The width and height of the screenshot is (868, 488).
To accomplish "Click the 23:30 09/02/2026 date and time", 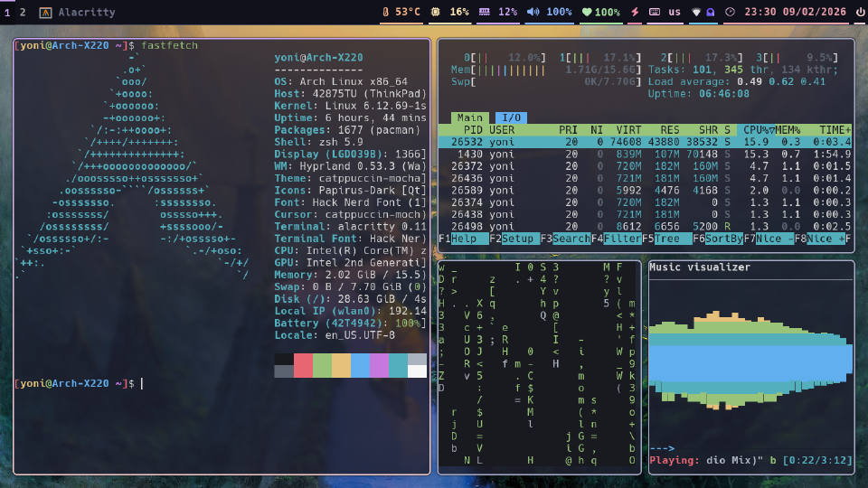I will point(795,12).
